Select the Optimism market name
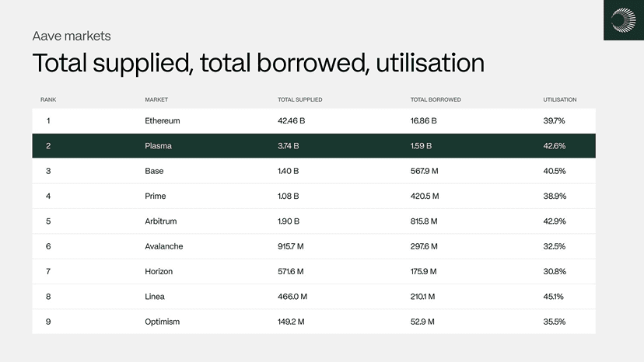Screen dimensions: 644x362 162,322
